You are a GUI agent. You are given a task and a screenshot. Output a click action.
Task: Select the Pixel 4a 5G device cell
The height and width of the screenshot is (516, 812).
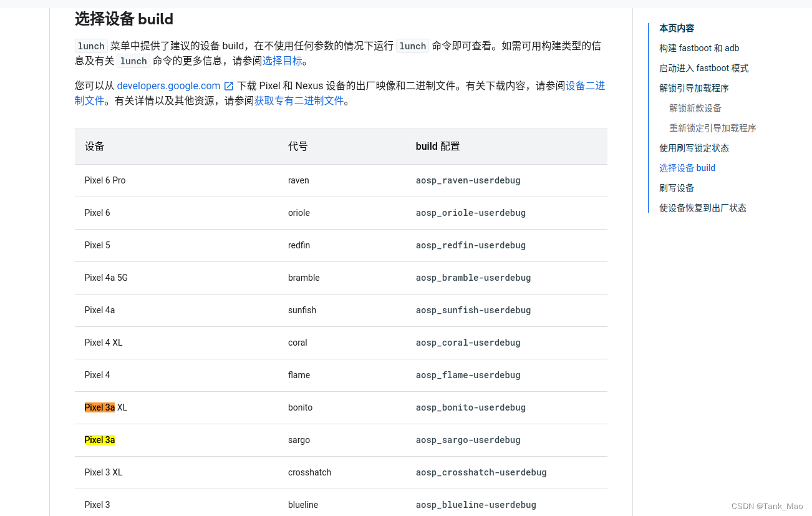pyautogui.click(x=106, y=278)
